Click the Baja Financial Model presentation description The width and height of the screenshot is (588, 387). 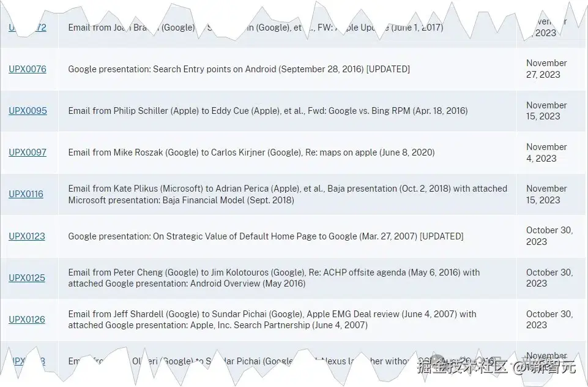point(288,194)
